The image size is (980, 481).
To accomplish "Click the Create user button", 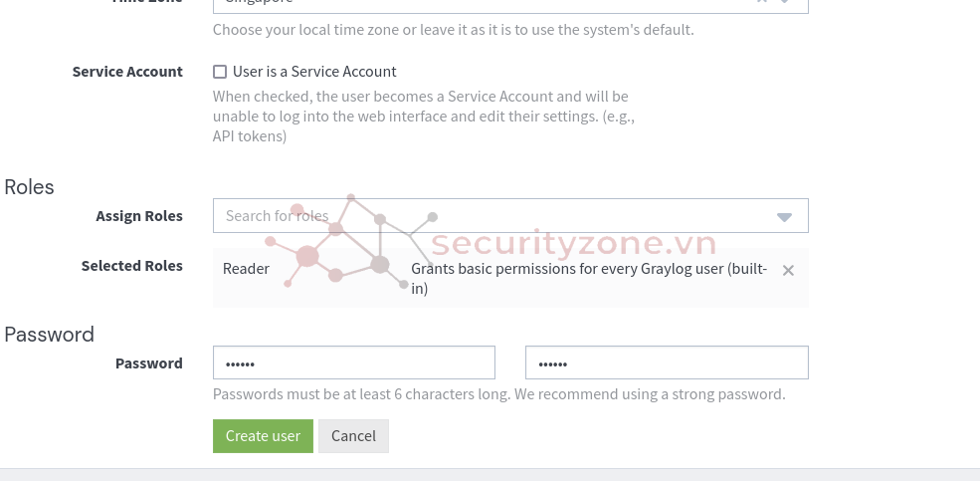I will click(x=263, y=436).
